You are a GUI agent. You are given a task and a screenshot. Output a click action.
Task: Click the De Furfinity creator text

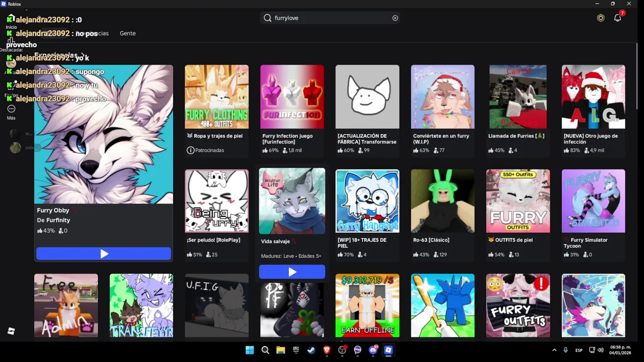[x=53, y=220]
